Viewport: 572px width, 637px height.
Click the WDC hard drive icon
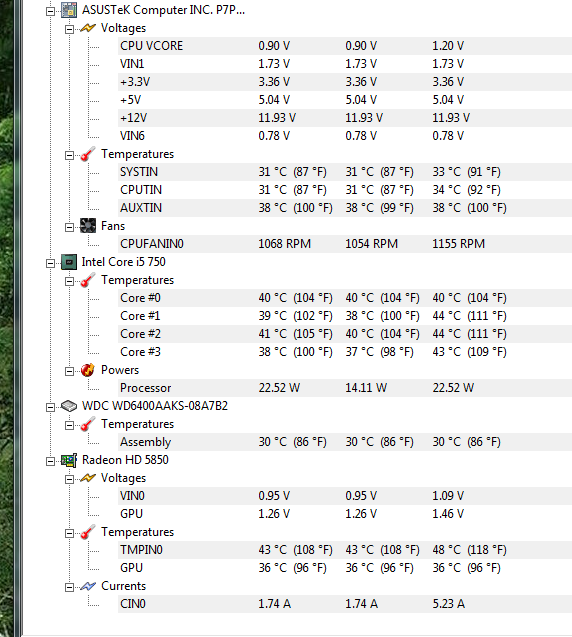[69, 406]
